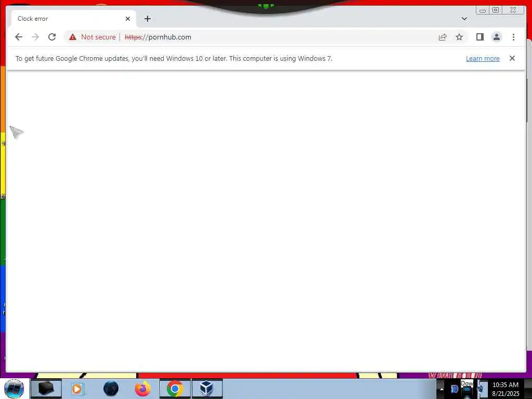Follow the Learn more link
Screen dimensions: 532x399
point(483,58)
